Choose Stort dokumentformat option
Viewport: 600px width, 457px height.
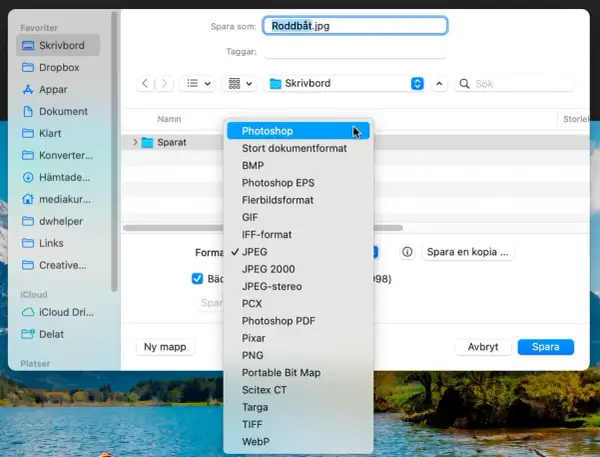click(x=298, y=148)
